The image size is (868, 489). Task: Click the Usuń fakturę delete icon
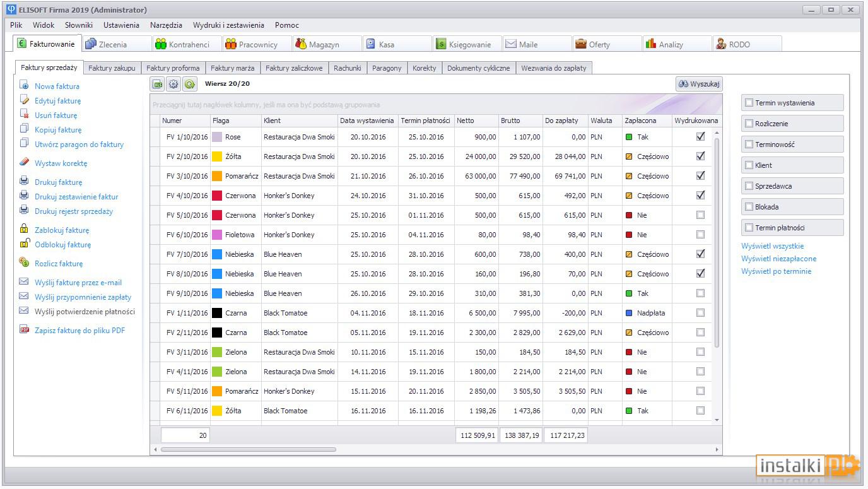[24, 114]
